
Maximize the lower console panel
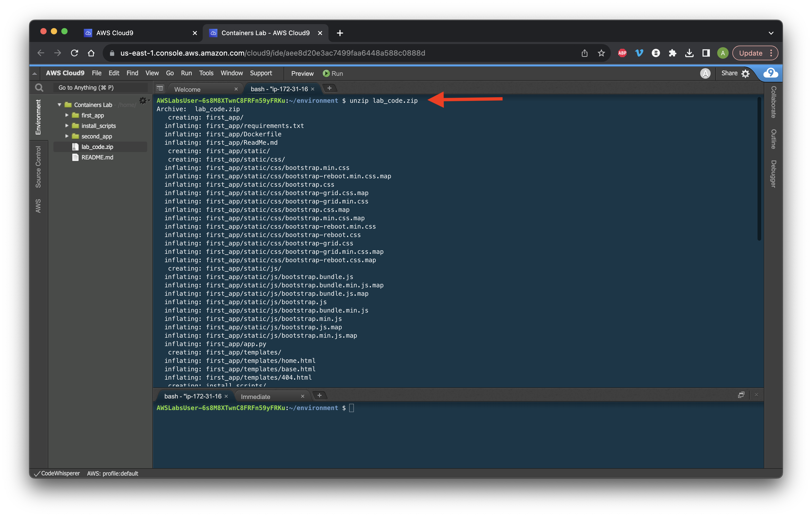[741, 395]
